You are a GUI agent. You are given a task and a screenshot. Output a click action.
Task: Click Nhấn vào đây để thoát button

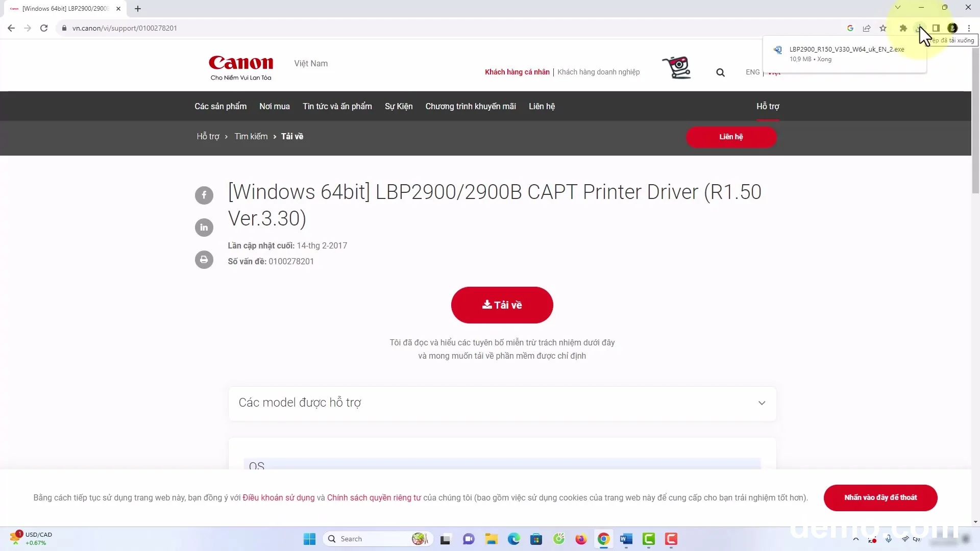coord(880,497)
